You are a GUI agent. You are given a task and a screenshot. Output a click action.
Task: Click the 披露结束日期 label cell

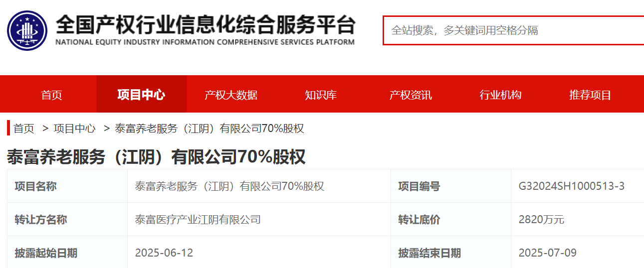[451, 253]
